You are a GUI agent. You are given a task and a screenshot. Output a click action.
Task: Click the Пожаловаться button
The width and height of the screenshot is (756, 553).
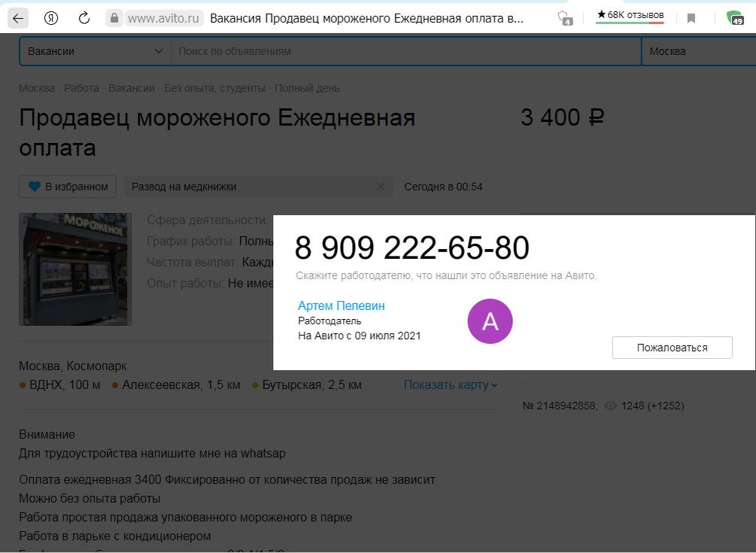(x=672, y=348)
